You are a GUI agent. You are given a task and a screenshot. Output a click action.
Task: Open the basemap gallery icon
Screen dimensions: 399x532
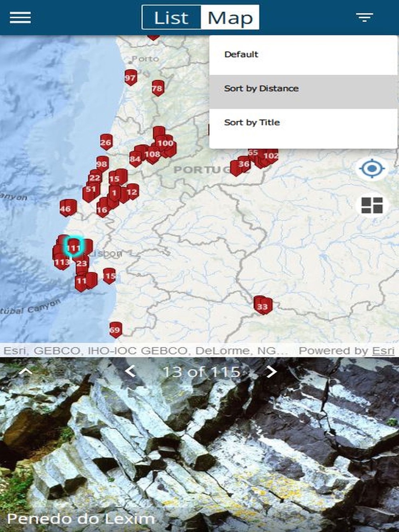(372, 205)
